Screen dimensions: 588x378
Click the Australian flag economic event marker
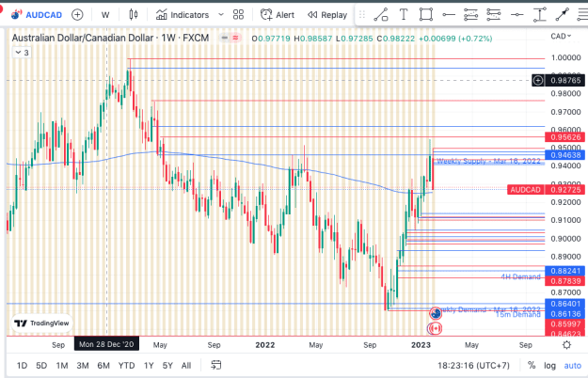coord(436,313)
